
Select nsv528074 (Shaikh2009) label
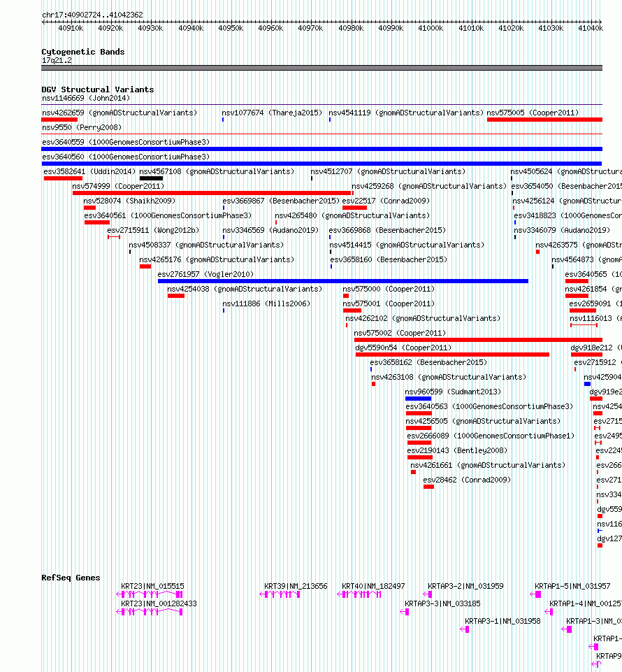click(x=129, y=201)
